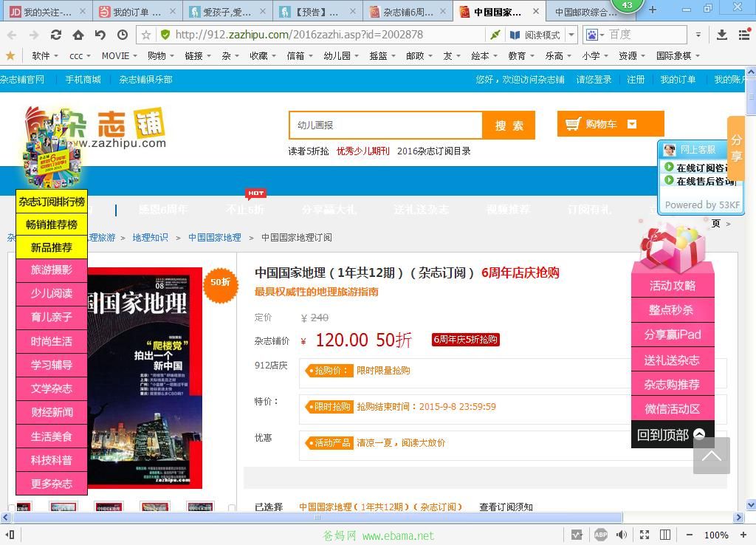Open browsing history clock icon

click(x=123, y=35)
